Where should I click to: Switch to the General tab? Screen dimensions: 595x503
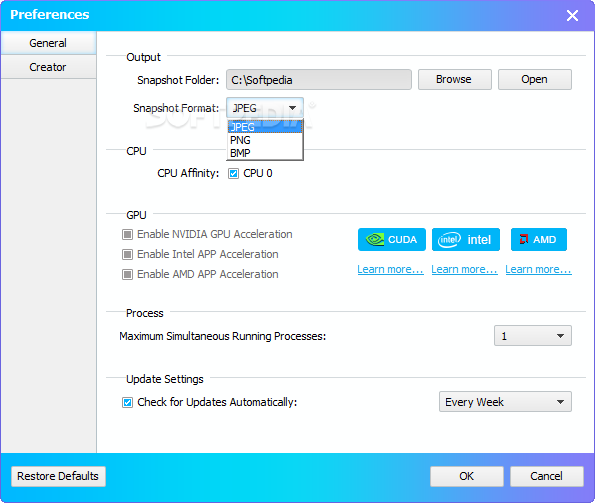(48, 43)
